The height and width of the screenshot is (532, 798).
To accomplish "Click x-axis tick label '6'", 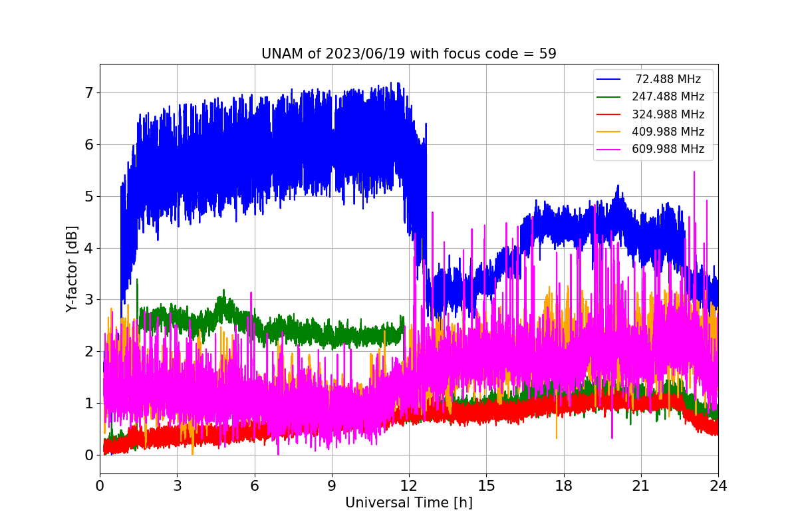I will pos(255,485).
